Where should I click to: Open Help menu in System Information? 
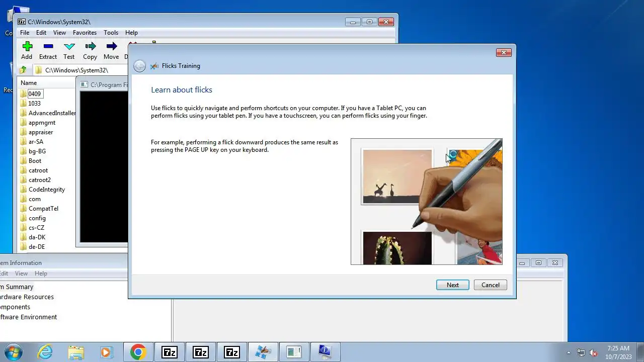coord(41,274)
